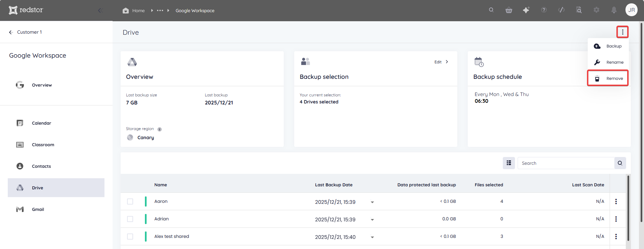The width and height of the screenshot is (644, 249).
Task: Expand the backup date dropdown for Adrian
Action: (x=372, y=220)
